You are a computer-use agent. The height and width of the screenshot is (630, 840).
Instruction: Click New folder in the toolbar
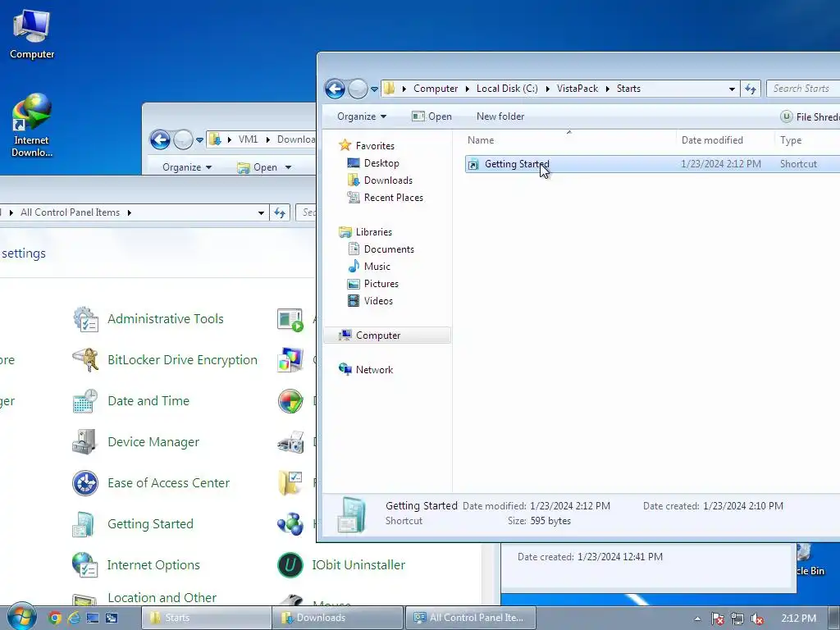[500, 116]
